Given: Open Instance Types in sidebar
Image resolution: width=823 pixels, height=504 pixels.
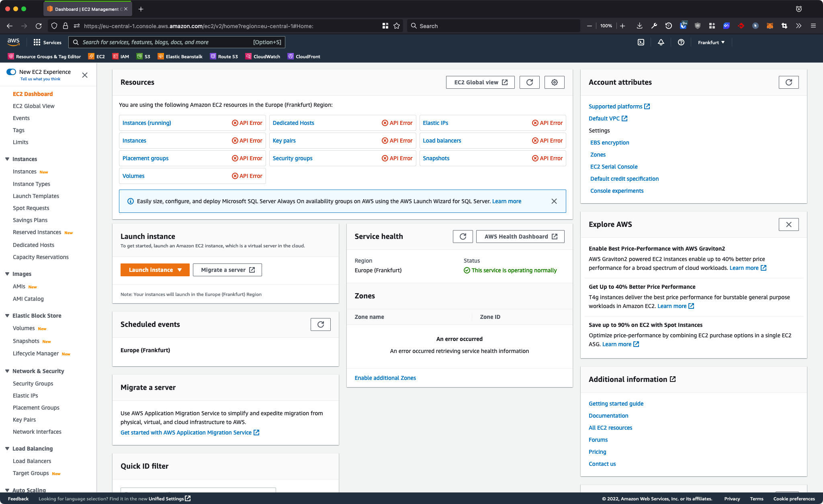Looking at the screenshot, I should (x=31, y=184).
